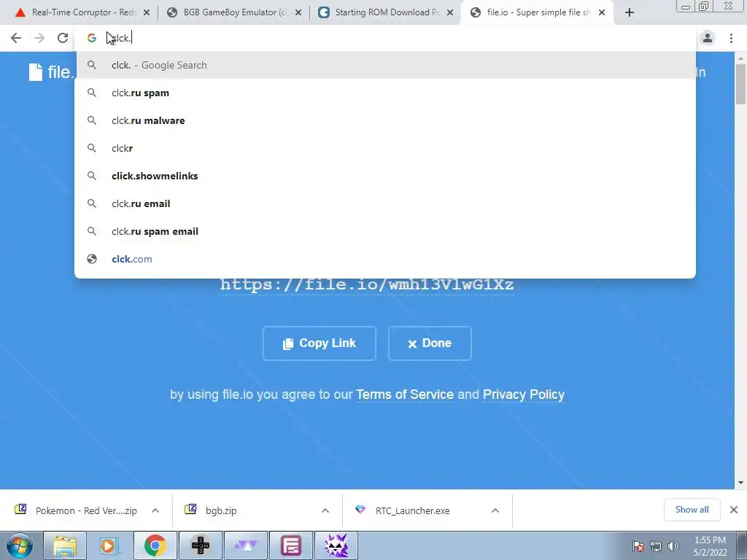The width and height of the screenshot is (747, 560).
Task: Click Show all downloads
Action: click(x=692, y=510)
